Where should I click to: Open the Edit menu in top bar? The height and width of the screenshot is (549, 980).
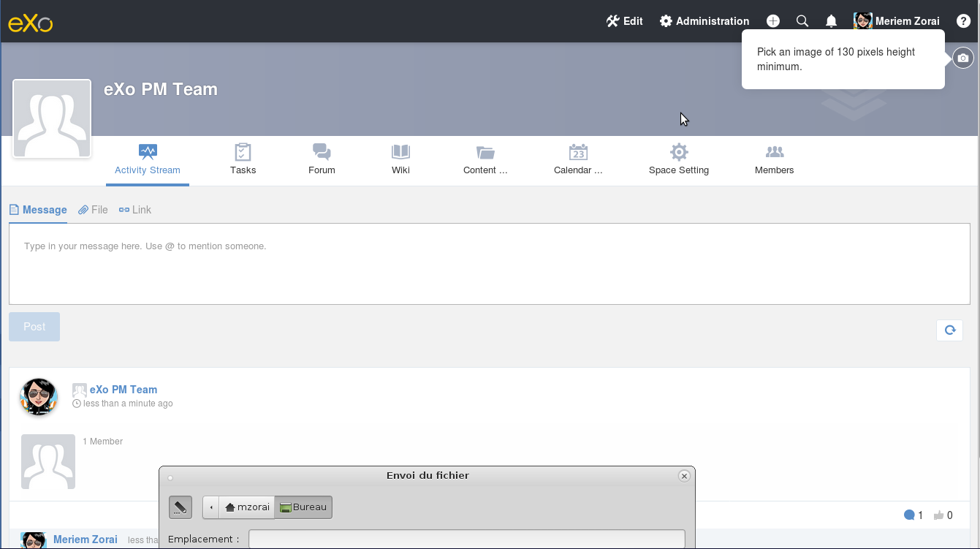624,21
